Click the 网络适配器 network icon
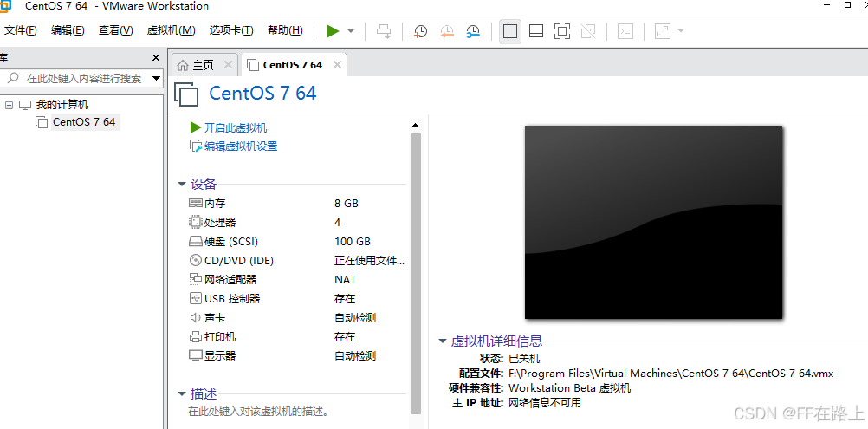Screen dimensions: 868x429 [x=196, y=280]
